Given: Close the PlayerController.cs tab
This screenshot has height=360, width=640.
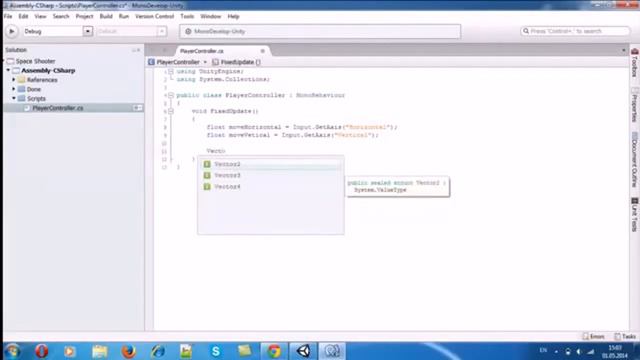Looking at the screenshot, I should [262, 51].
